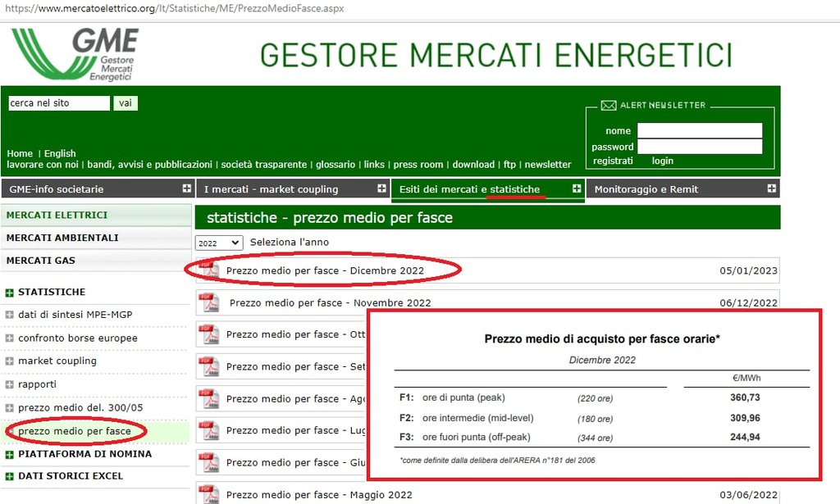
Task: Open the year 2022 dropdown
Action: click(218, 243)
